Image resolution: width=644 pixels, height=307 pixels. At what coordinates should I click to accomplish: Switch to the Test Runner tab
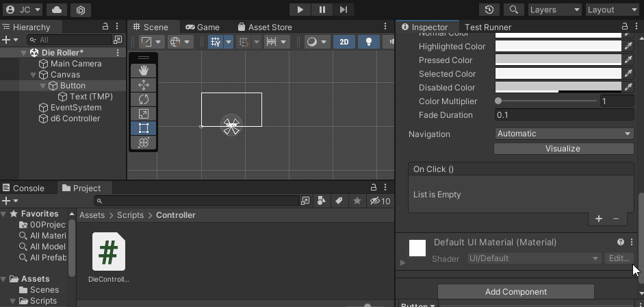[488, 27]
